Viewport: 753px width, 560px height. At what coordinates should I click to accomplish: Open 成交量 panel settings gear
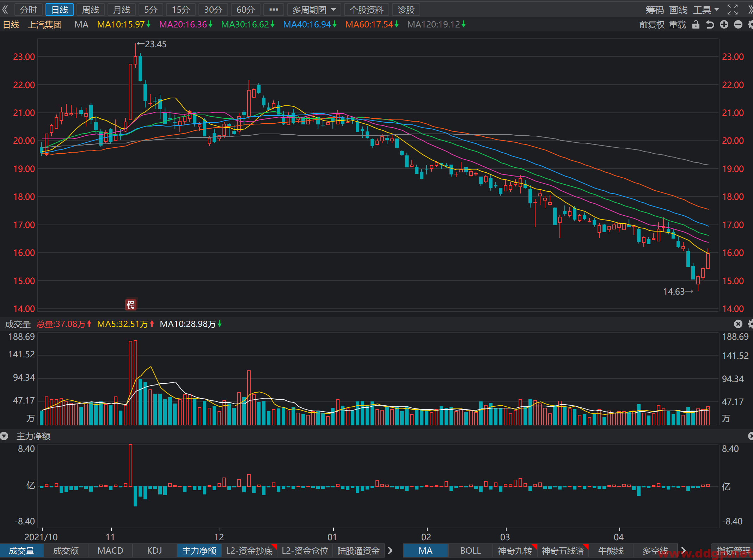tap(750, 324)
